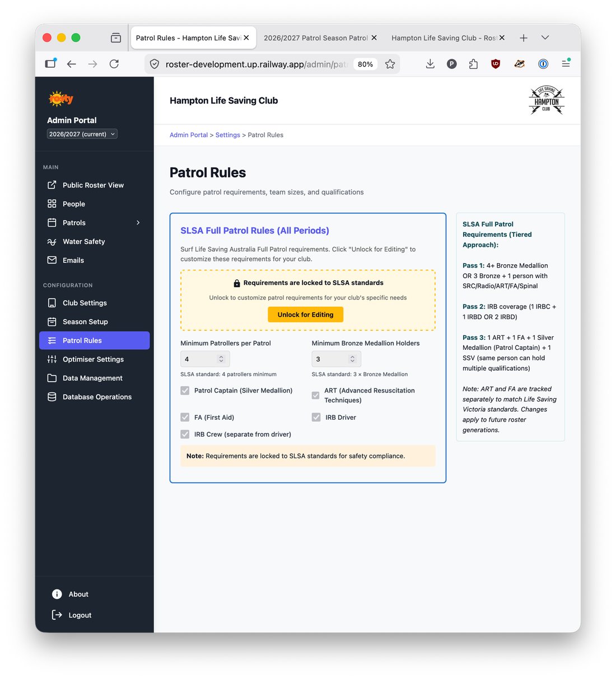This screenshot has width=616, height=679.
Task: Click the uBlock Origin shield extension icon
Action: (496, 64)
